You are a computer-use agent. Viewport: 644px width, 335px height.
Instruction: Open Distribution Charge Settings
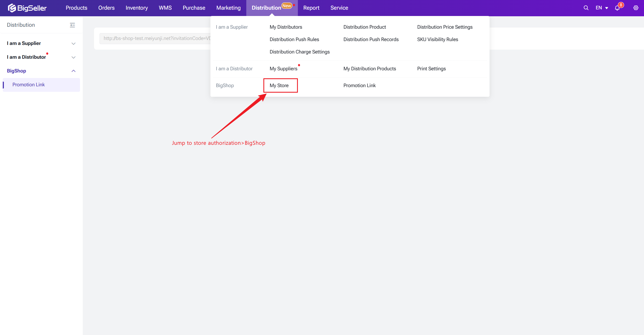[300, 52]
